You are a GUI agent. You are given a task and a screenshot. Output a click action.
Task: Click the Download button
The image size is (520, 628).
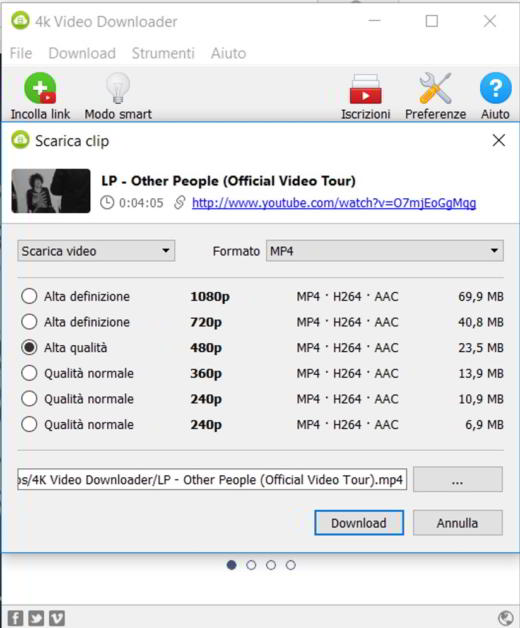359,523
